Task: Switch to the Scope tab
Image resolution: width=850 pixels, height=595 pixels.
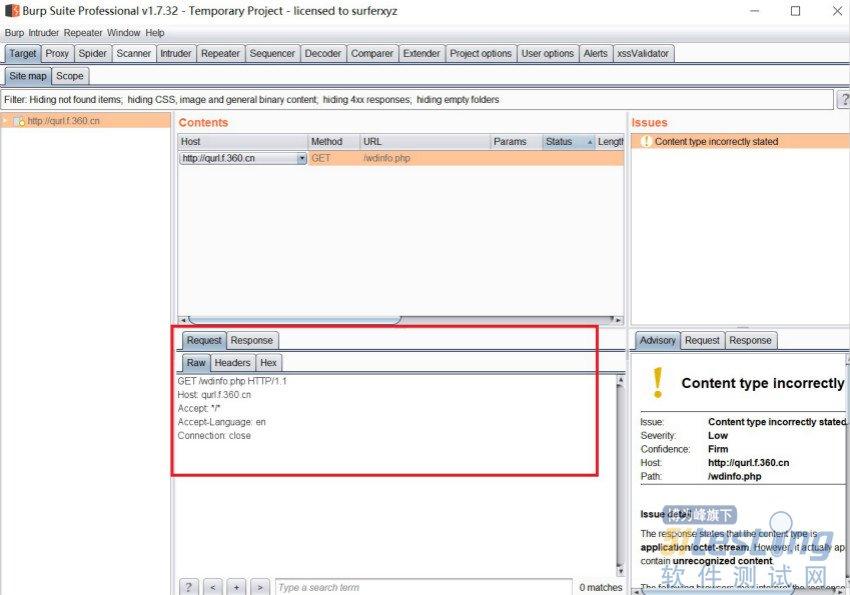Action: coord(69,75)
